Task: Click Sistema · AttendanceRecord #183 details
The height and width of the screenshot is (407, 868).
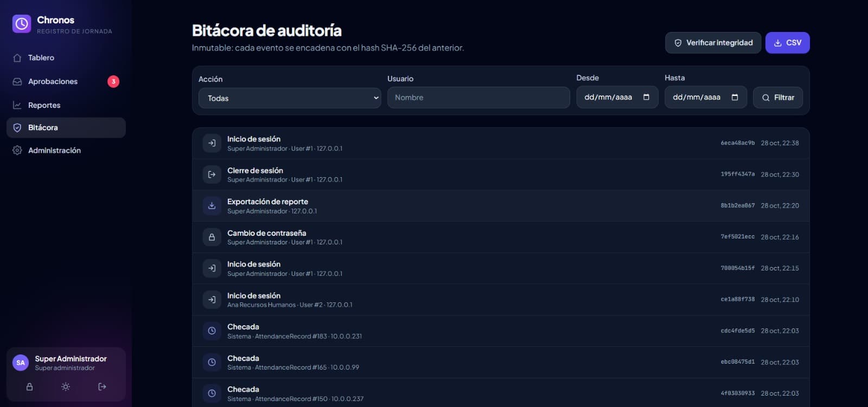Action: (295, 337)
